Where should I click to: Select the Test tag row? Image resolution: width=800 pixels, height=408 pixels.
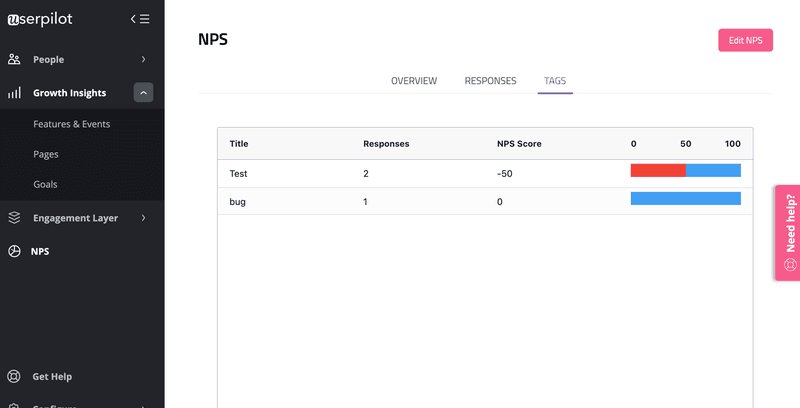pyautogui.click(x=485, y=173)
